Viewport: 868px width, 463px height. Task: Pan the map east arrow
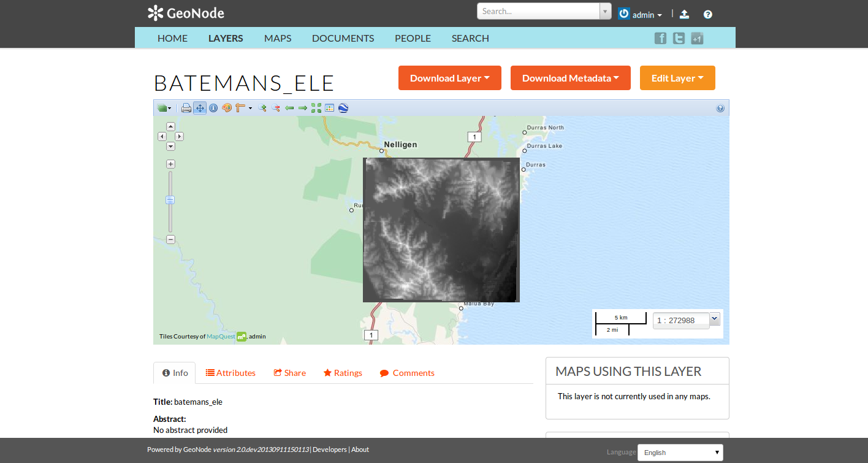tap(179, 136)
